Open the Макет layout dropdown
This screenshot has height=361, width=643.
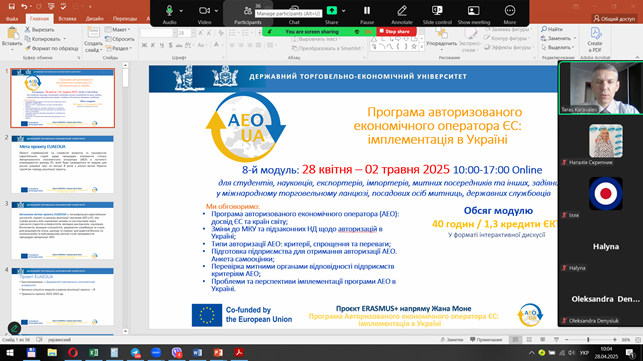tap(117, 30)
